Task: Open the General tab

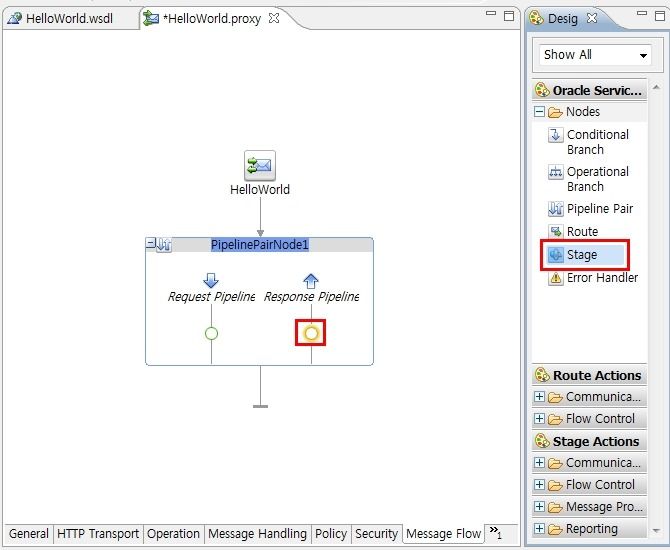Action: click(x=29, y=534)
